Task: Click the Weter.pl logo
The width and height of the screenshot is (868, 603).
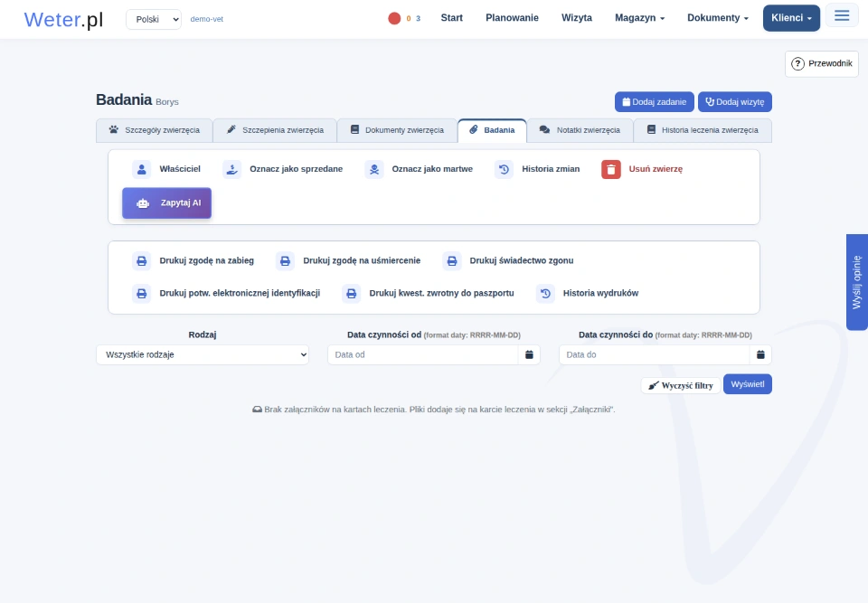Action: 63,19
